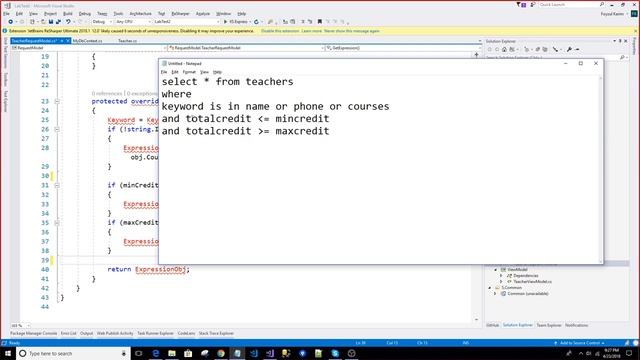Screen dimensions: 640x360
Task: Open the File menu in Visual Studio
Action: coord(6,13)
